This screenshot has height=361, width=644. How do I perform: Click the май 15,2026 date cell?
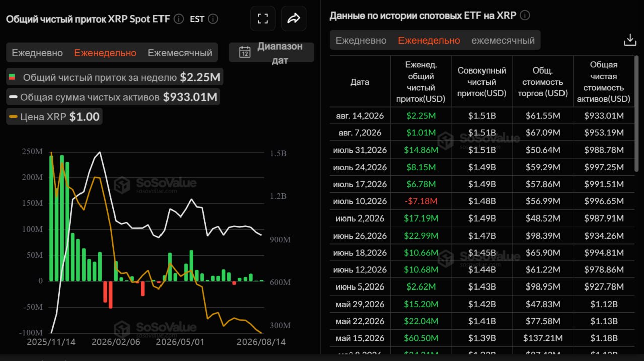360,338
